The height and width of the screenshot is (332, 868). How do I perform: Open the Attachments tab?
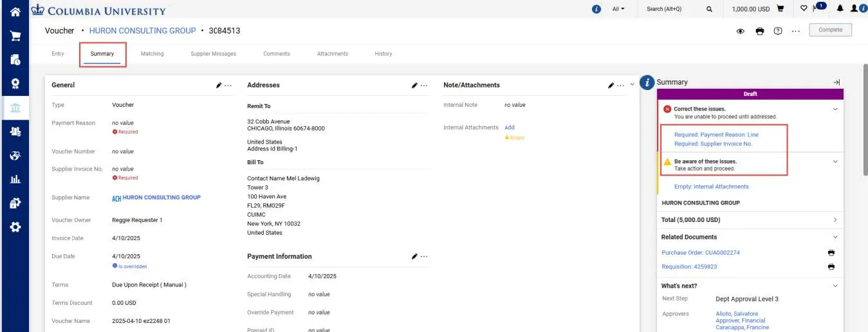[333, 54]
